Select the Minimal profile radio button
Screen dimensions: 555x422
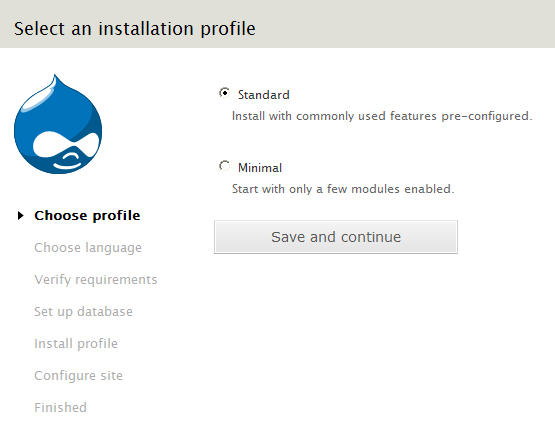[224, 166]
